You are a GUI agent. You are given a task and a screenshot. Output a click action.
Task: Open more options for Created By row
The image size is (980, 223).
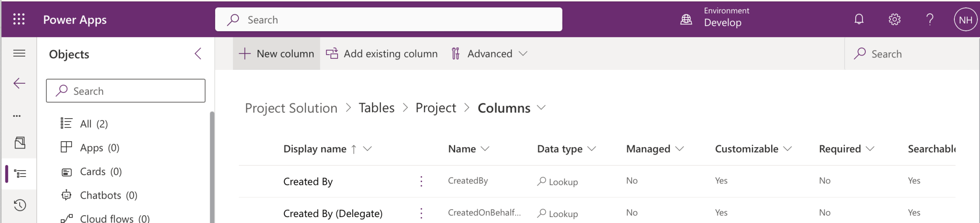click(x=421, y=181)
